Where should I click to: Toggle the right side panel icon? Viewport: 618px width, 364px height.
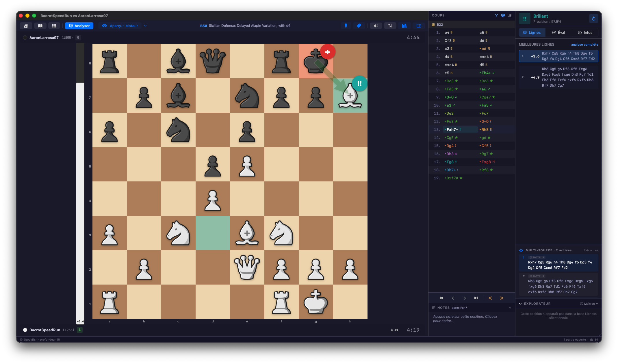point(419,26)
